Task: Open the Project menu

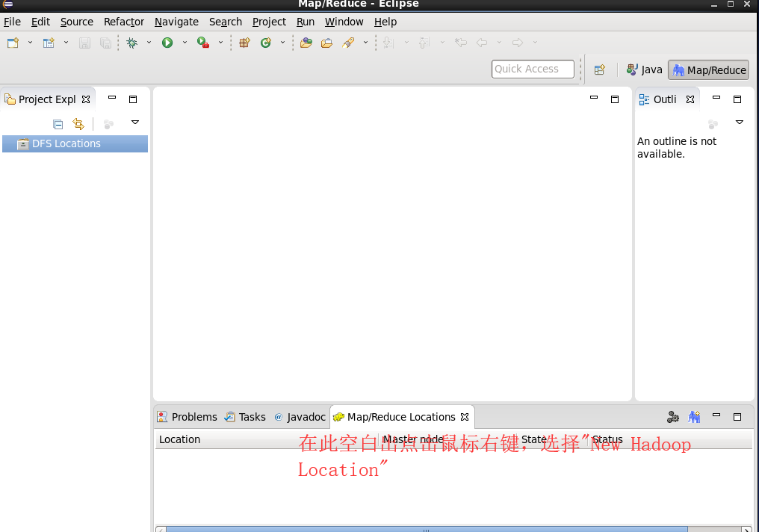Action: click(x=269, y=22)
